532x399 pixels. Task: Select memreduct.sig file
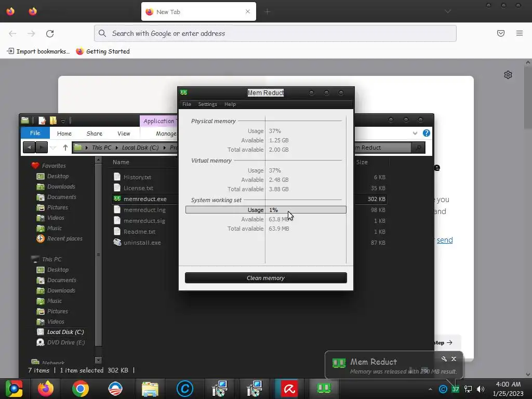(144, 221)
